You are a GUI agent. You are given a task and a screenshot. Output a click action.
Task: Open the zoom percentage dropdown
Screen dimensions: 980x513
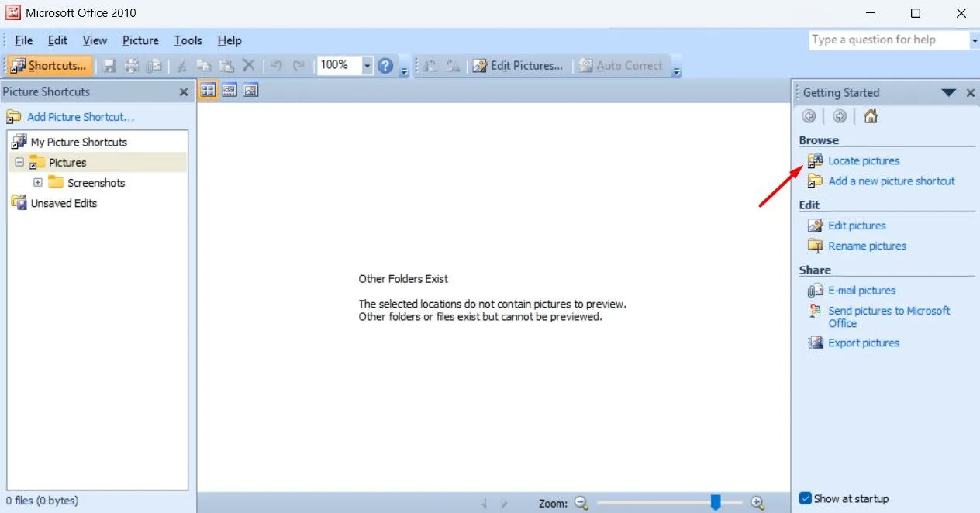[367, 65]
